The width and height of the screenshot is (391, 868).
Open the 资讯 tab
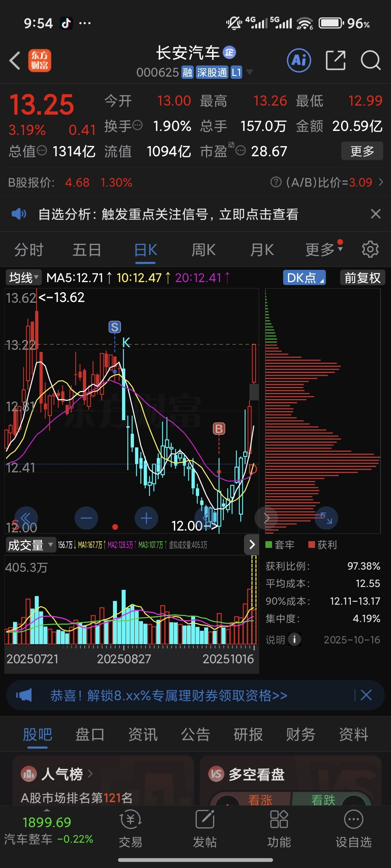(143, 735)
